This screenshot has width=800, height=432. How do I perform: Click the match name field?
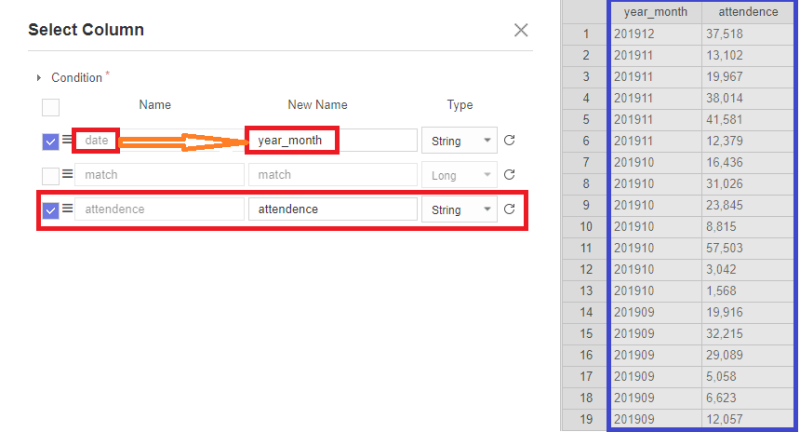pyautogui.click(x=159, y=175)
